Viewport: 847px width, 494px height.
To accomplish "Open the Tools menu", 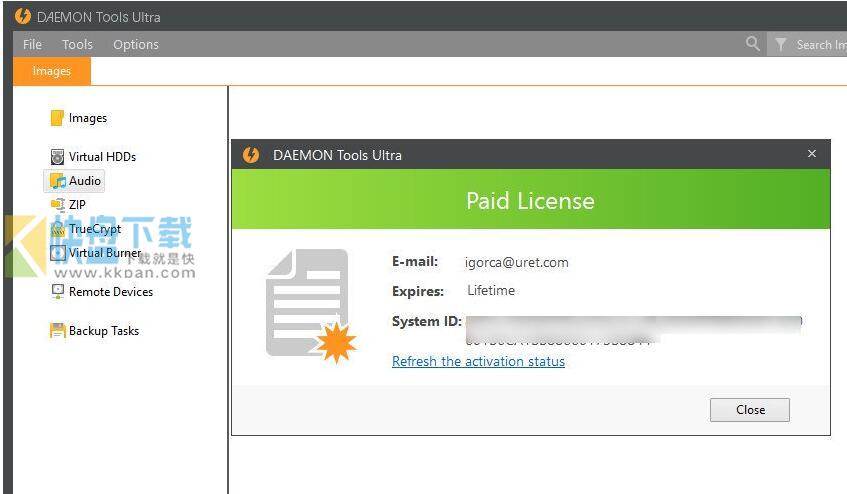I will tap(77, 44).
